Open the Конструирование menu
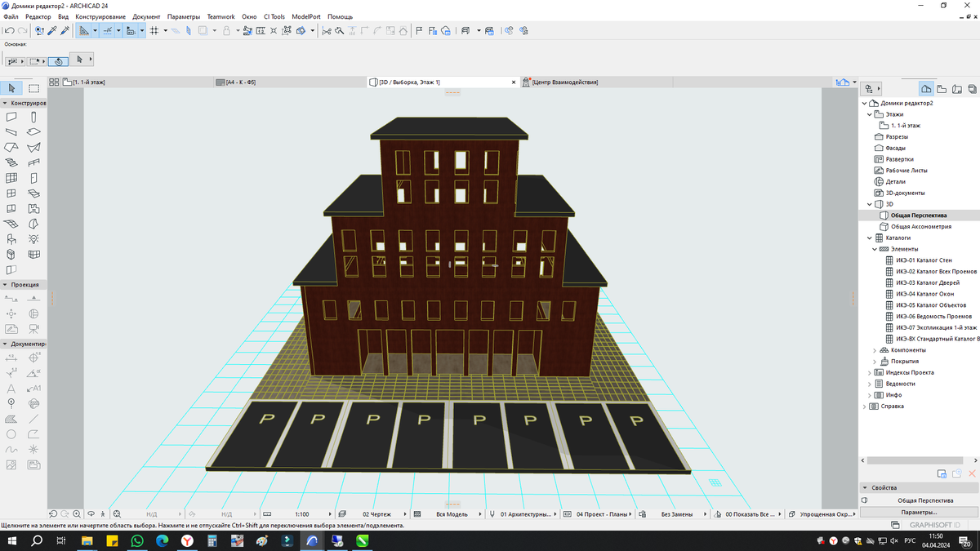980x551 pixels. tap(100, 16)
